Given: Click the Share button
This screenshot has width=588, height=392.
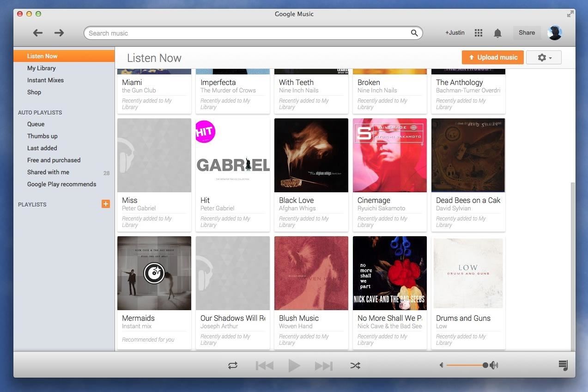Looking at the screenshot, I should pyautogui.click(x=527, y=32).
